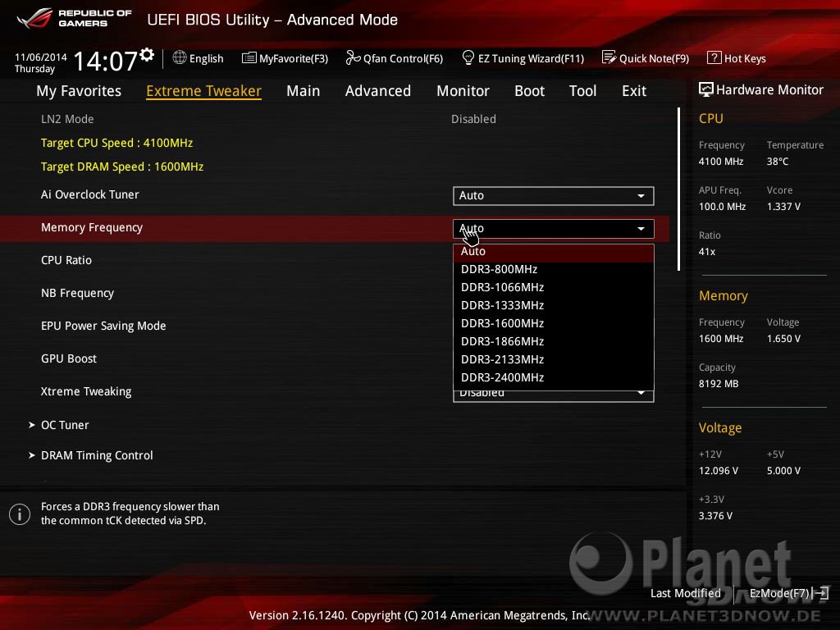Viewport: 840px width, 630px height.
Task: Click Target DRAM Speed : 1600MHz text
Action: coord(122,167)
